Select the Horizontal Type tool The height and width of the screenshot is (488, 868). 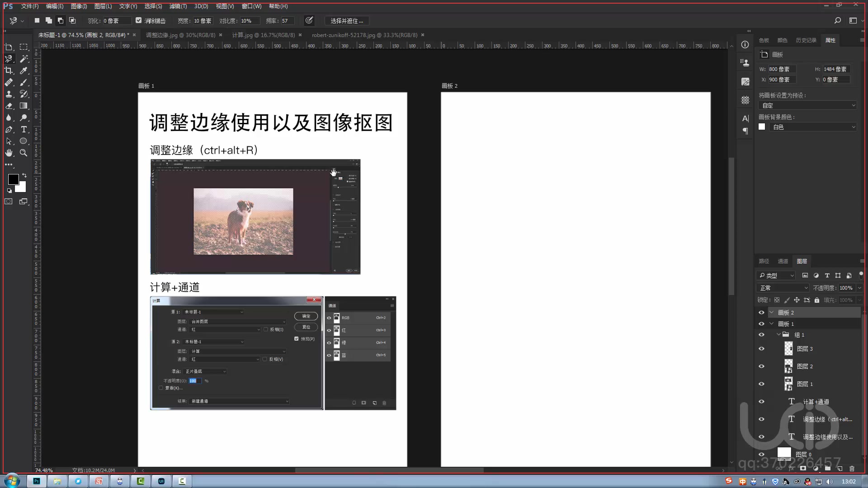[x=24, y=129]
